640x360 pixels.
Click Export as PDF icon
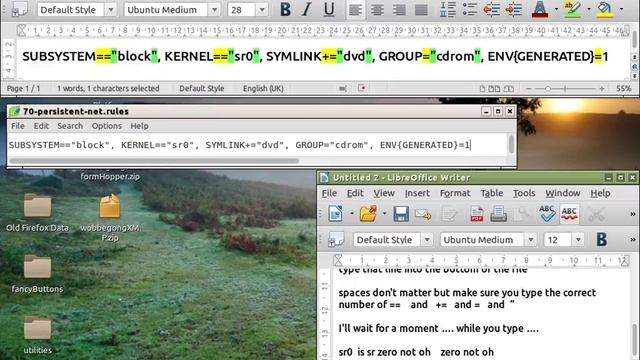476,213
